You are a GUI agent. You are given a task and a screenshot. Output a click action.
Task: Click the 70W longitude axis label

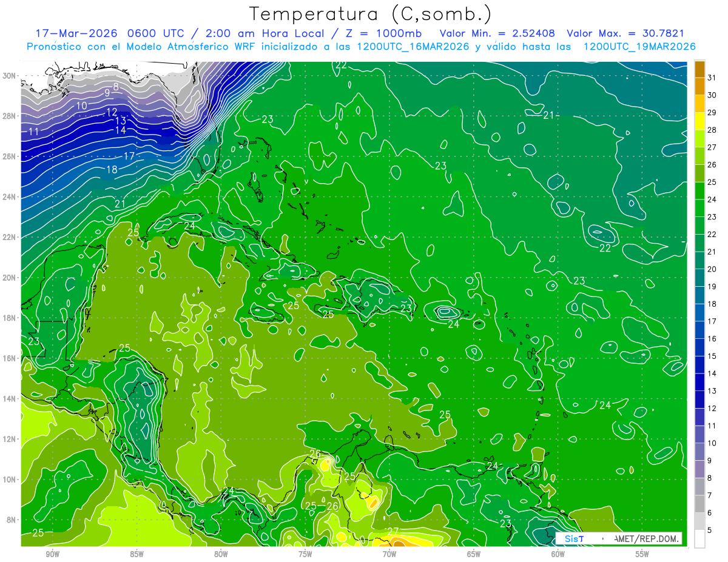point(389,554)
